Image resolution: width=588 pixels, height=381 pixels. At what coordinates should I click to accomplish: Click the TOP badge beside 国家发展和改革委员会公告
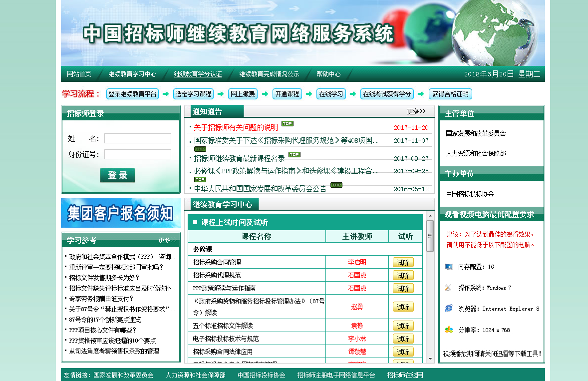click(x=336, y=185)
